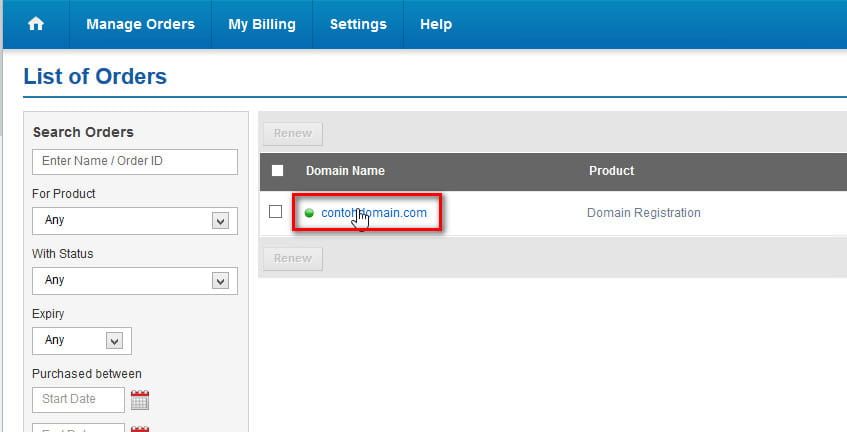Go to the Home icon
The image size is (847, 432).
point(36,24)
